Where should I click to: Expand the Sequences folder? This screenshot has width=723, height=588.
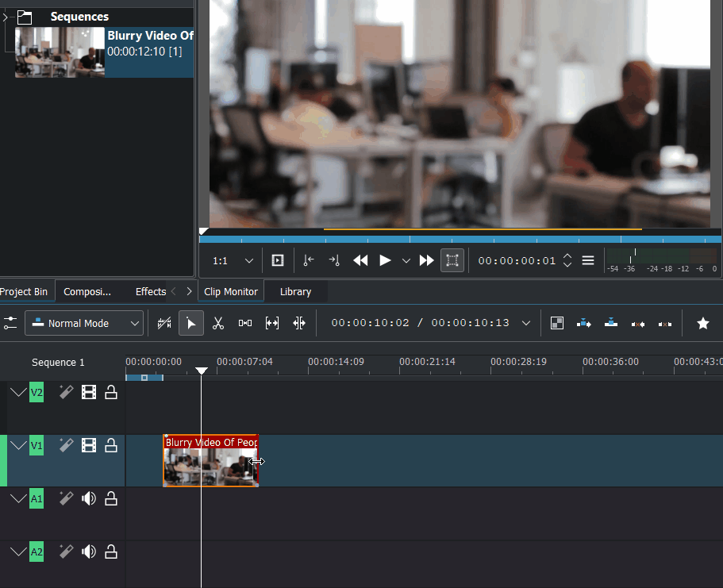click(x=5, y=17)
